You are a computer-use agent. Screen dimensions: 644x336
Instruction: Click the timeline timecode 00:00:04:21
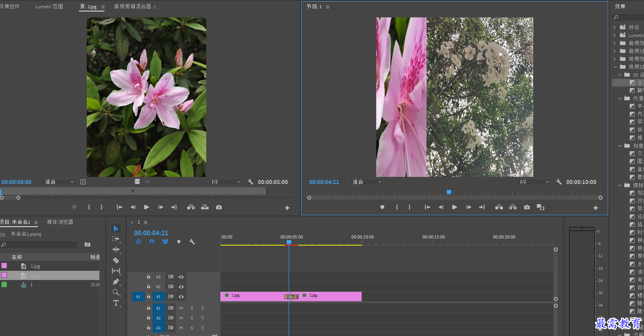[151, 233]
